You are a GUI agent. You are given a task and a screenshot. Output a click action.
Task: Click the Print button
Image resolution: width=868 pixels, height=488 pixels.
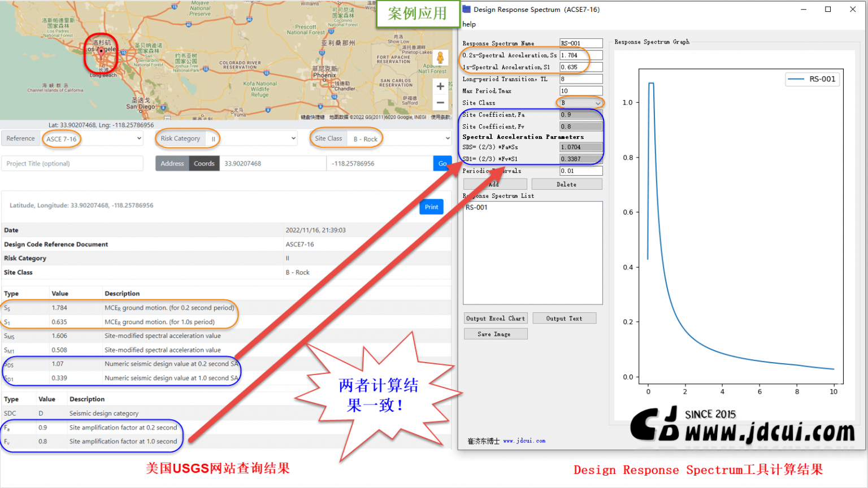pyautogui.click(x=431, y=207)
